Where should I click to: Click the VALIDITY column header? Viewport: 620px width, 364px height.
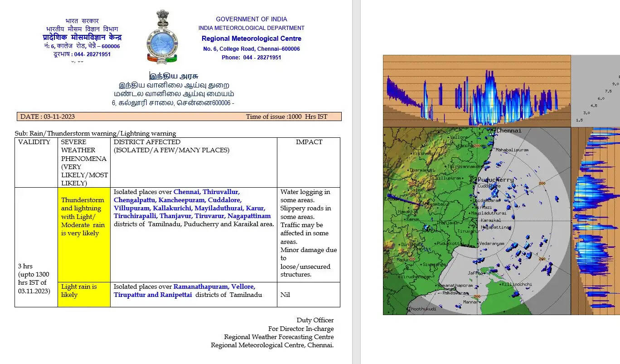[x=34, y=142]
